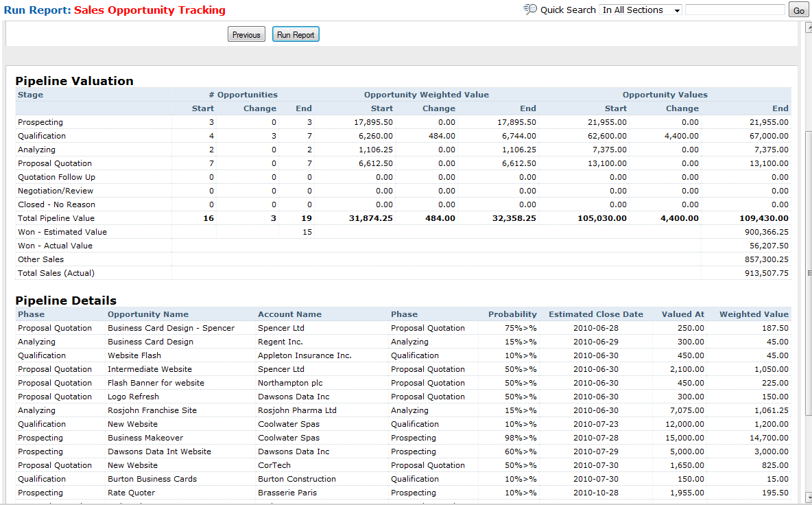Click the Go search button

[798, 10]
